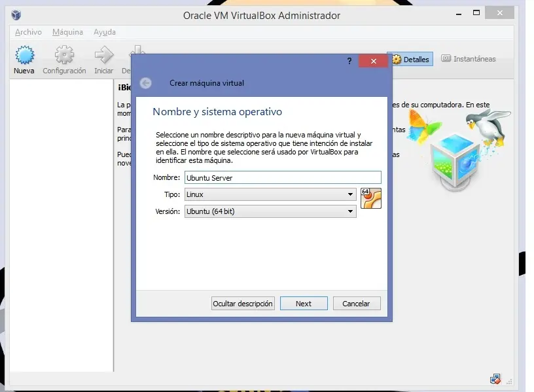Screen dimensions: 534x392
Task: Click VirtualBox logo icon in title bar
Action: point(16,15)
